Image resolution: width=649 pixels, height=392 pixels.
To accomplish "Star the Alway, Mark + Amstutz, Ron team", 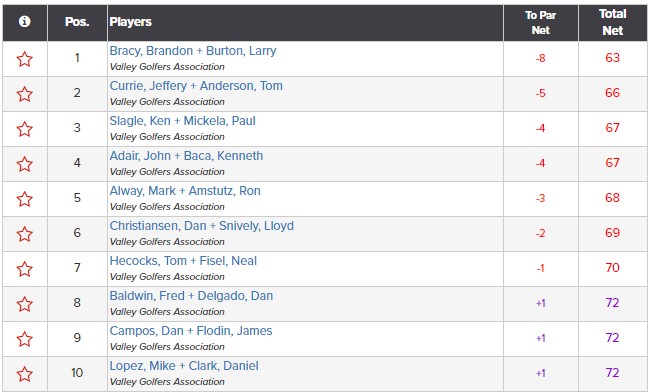I will [x=24, y=199].
